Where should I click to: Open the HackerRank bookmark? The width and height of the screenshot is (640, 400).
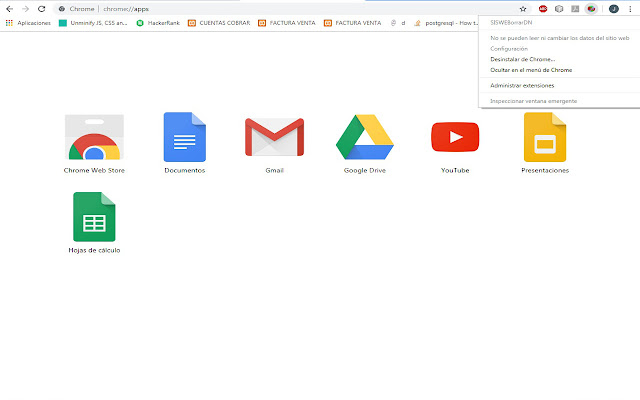point(158,23)
